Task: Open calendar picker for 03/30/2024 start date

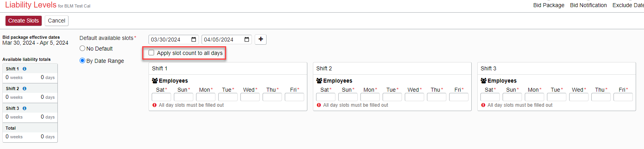Action: (194, 40)
